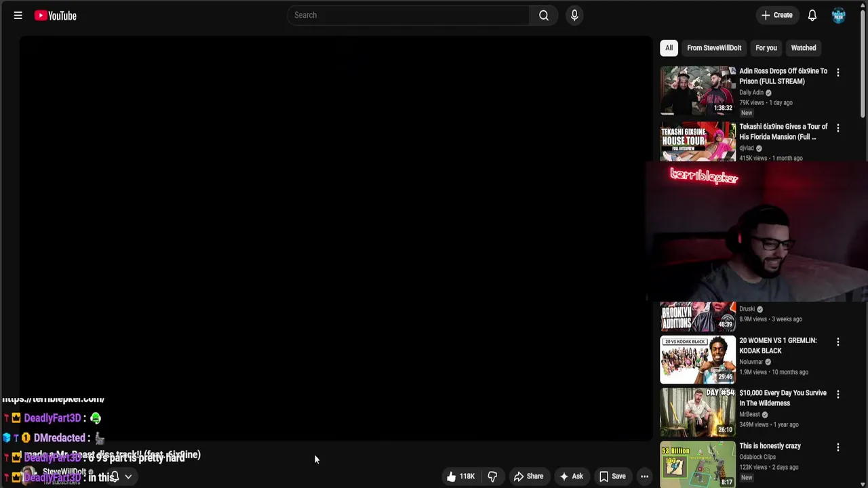The image size is (868, 488).
Task: Visit the Druski channel
Action: [x=747, y=309]
